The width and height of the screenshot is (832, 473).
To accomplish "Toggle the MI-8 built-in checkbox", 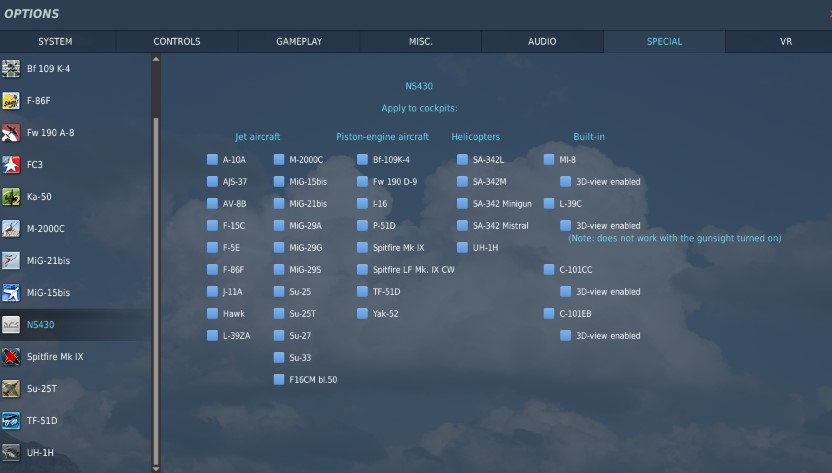I will [549, 159].
